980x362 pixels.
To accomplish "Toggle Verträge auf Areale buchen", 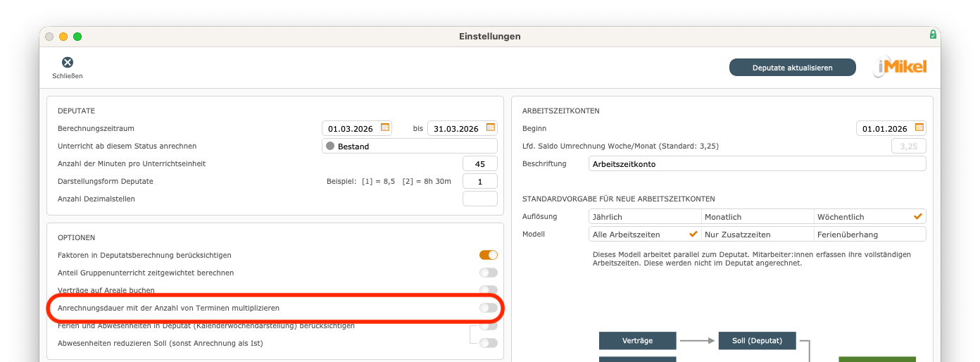I will pos(489,290).
